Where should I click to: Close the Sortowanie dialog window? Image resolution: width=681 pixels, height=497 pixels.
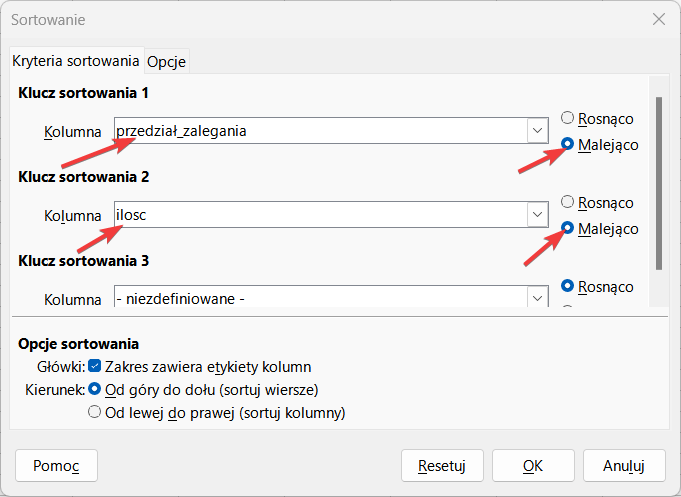(658, 19)
